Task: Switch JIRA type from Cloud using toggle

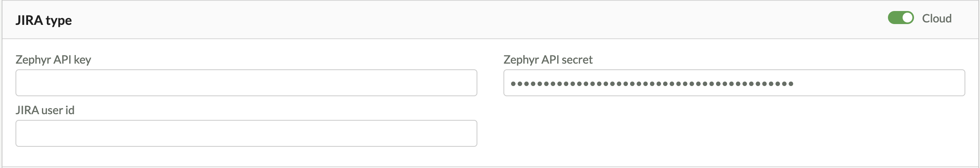Action: (901, 18)
